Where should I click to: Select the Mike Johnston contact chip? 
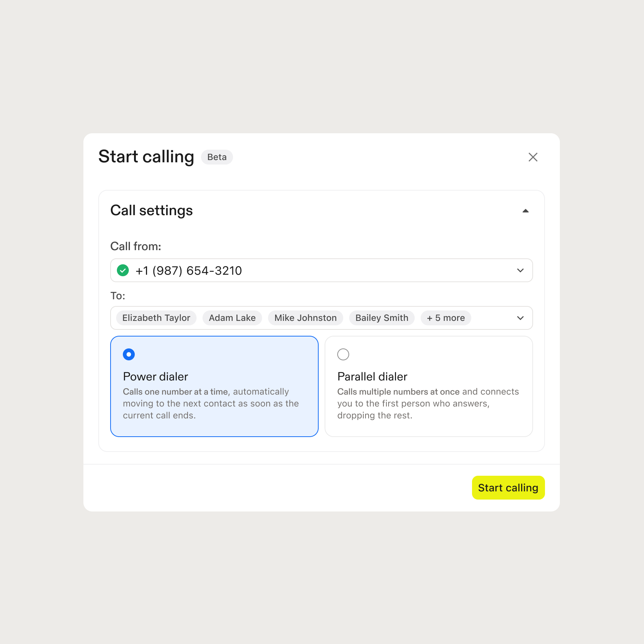coord(305,318)
